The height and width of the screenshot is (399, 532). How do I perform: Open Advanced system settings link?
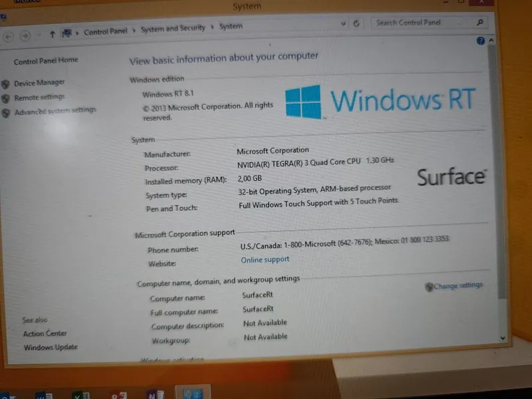click(55, 111)
